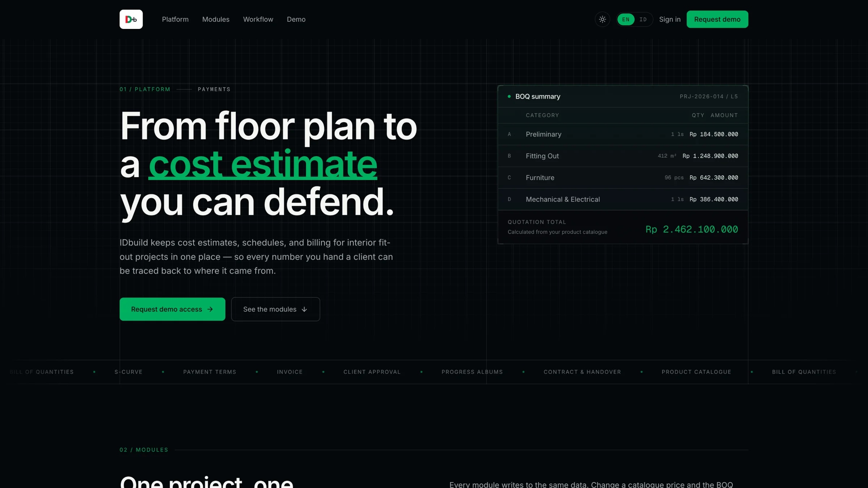The width and height of the screenshot is (868, 488).
Task: Select the Furniture category row
Action: [623, 177]
